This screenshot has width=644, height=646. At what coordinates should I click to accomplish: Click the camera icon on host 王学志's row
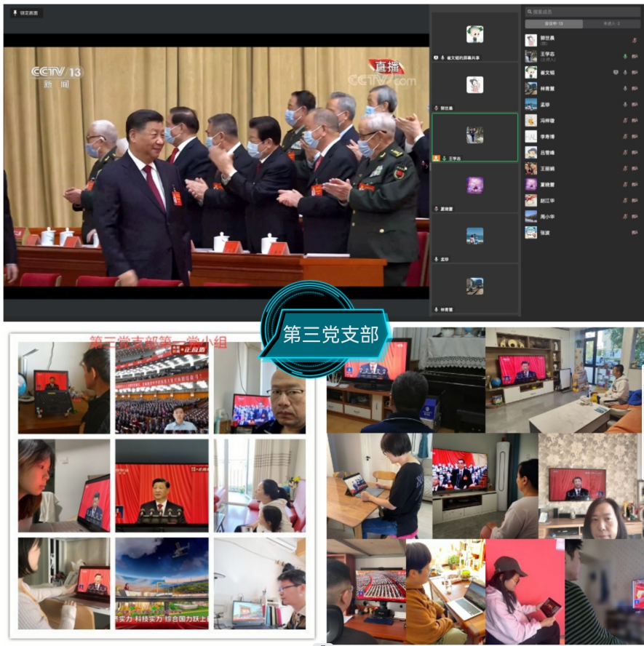pos(635,56)
